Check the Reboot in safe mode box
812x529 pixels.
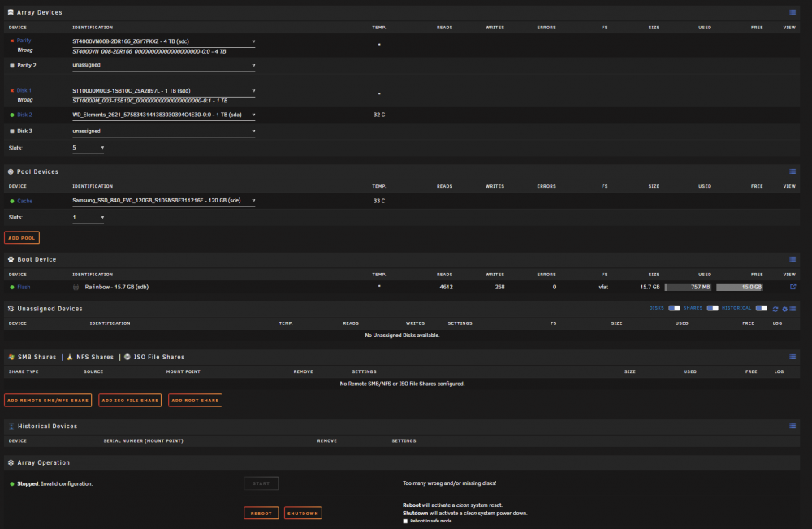405,521
